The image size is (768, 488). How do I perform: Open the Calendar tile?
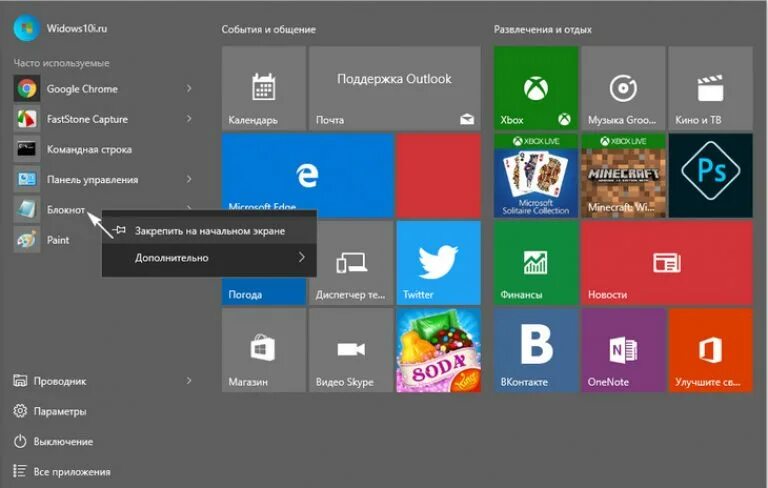264,88
